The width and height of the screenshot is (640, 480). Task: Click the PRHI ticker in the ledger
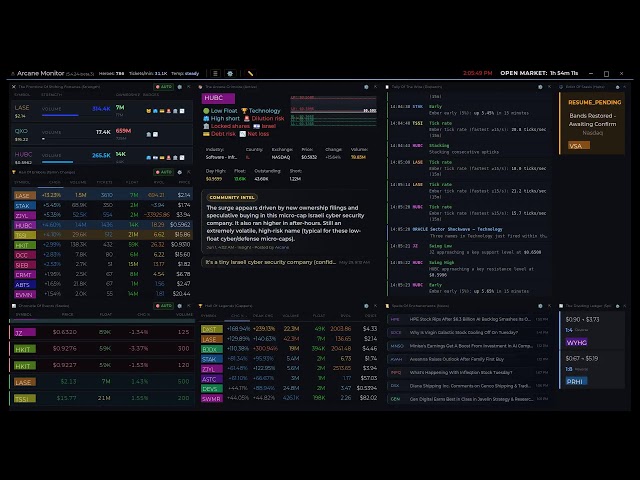(576, 381)
